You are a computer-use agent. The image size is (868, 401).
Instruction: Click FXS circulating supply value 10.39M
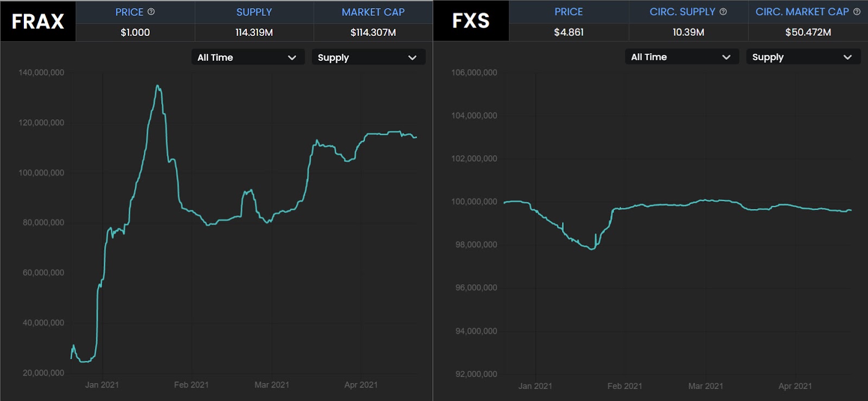coord(688,32)
